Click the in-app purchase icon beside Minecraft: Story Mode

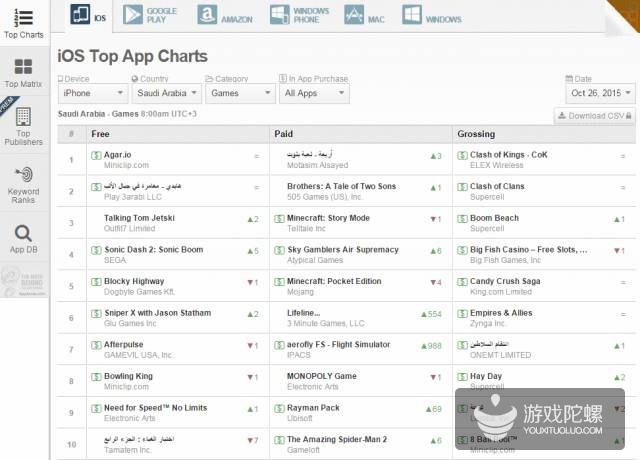279,219
